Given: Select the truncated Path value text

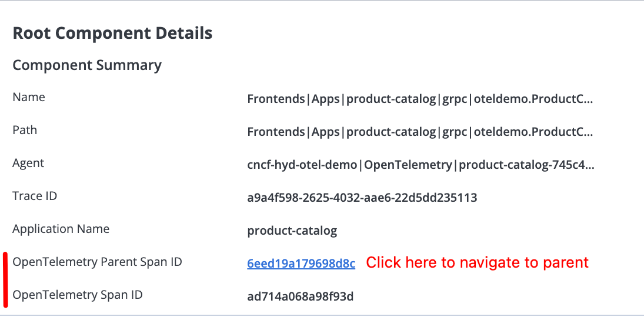Looking at the screenshot, I should pos(420,132).
